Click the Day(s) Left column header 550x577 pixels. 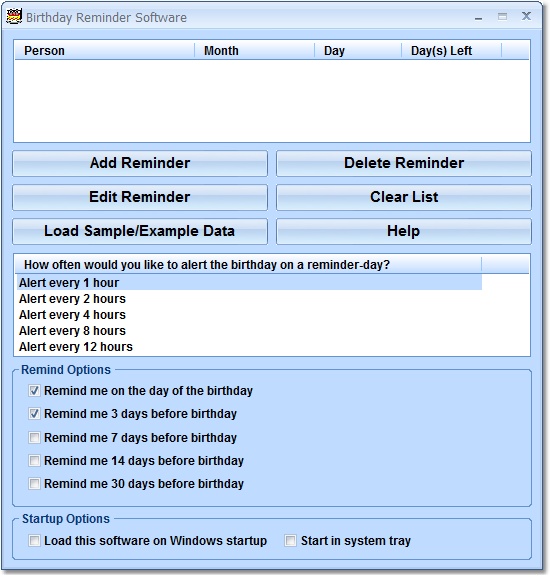[x=451, y=50]
